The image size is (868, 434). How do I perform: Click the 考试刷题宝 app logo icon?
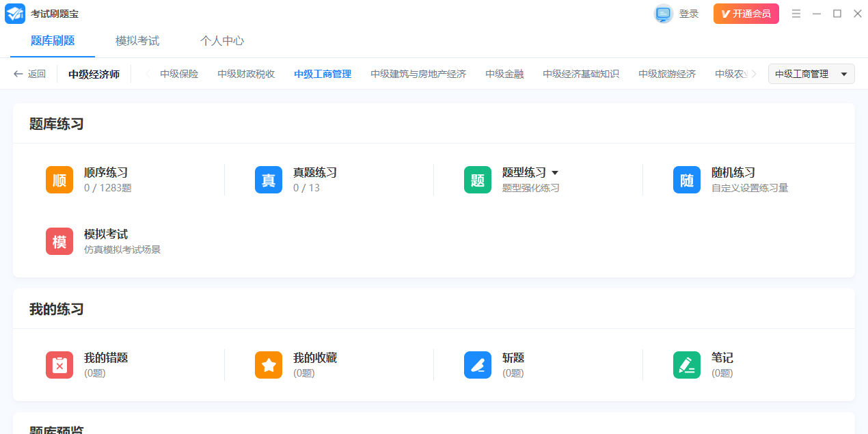pyautogui.click(x=15, y=14)
